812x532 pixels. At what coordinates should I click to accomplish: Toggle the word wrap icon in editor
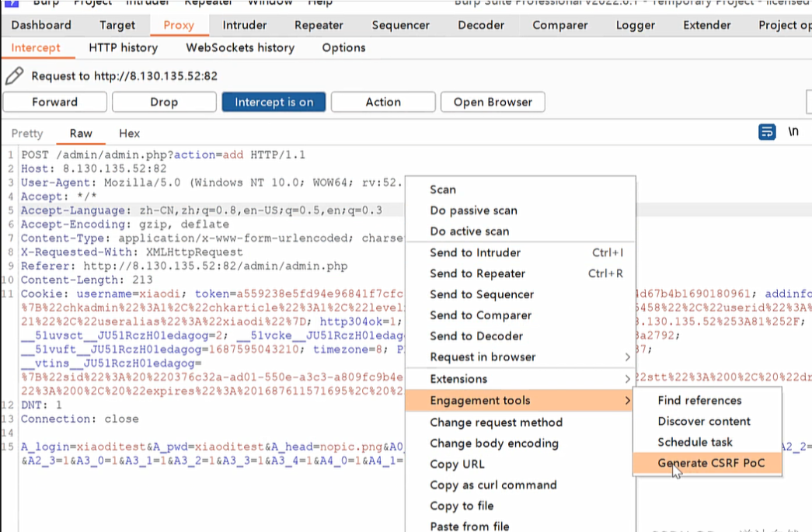(x=767, y=132)
